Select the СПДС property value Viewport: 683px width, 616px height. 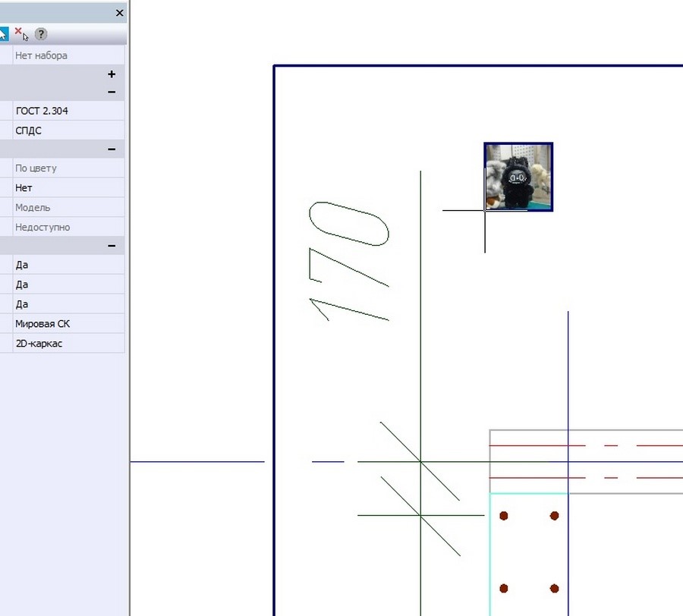coord(68,130)
